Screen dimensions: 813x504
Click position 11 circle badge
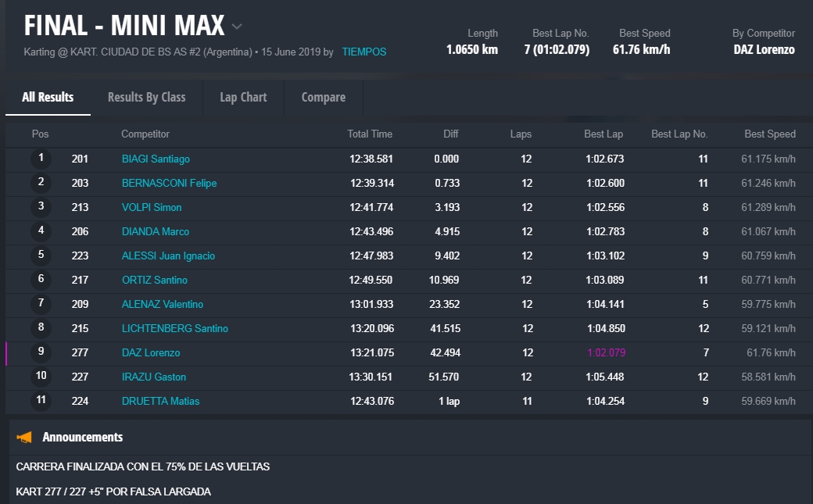41,401
